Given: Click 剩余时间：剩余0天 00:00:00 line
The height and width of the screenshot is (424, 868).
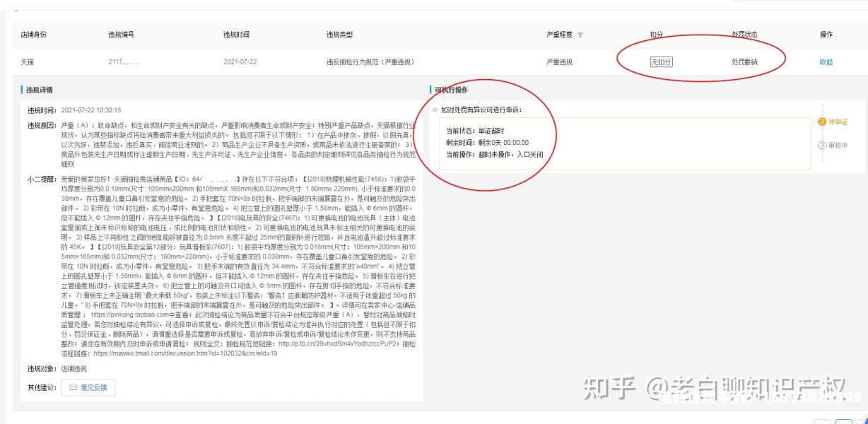Looking at the screenshot, I should point(487,142).
